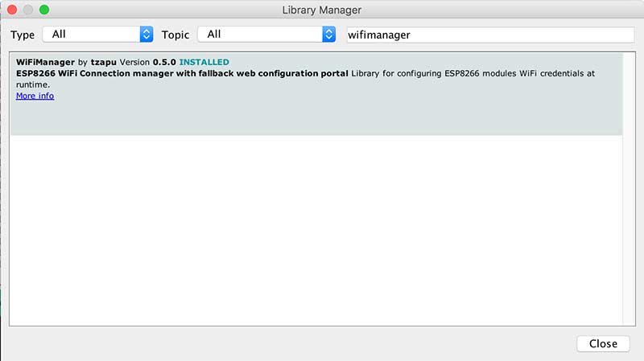Viewport: 644px width, 361px height.
Task: Click the Library Manager title bar
Action: click(322, 10)
